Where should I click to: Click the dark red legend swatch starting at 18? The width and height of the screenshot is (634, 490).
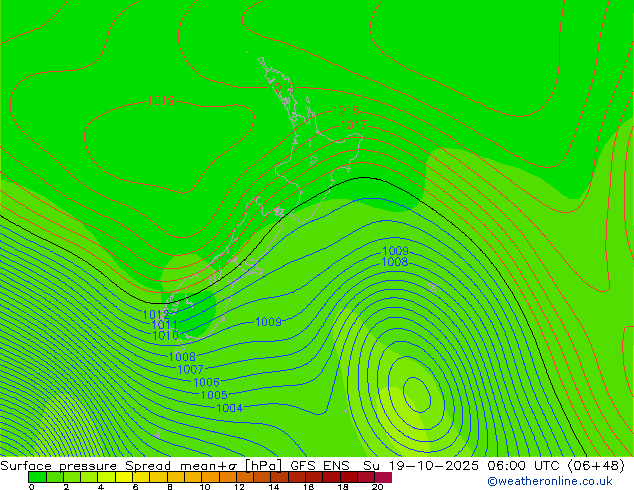349,477
